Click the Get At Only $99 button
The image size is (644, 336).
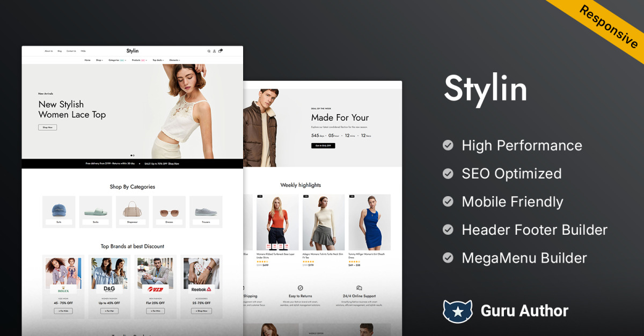tap(323, 146)
